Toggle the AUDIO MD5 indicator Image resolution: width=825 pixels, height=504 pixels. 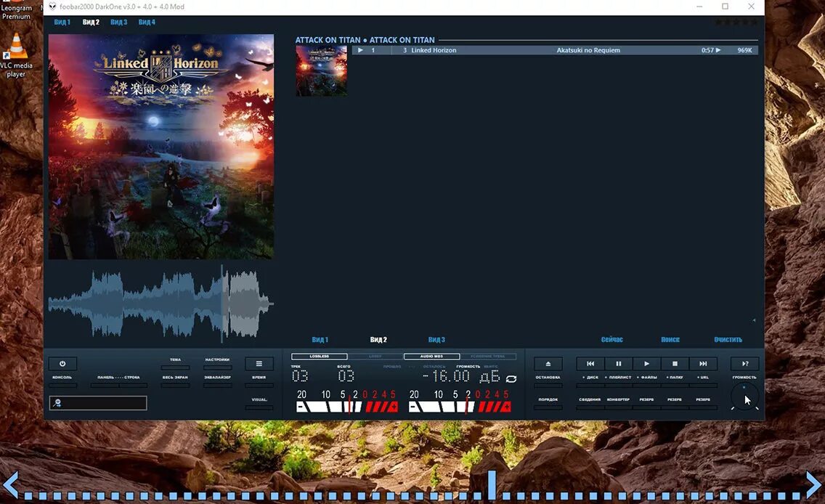pyautogui.click(x=431, y=356)
